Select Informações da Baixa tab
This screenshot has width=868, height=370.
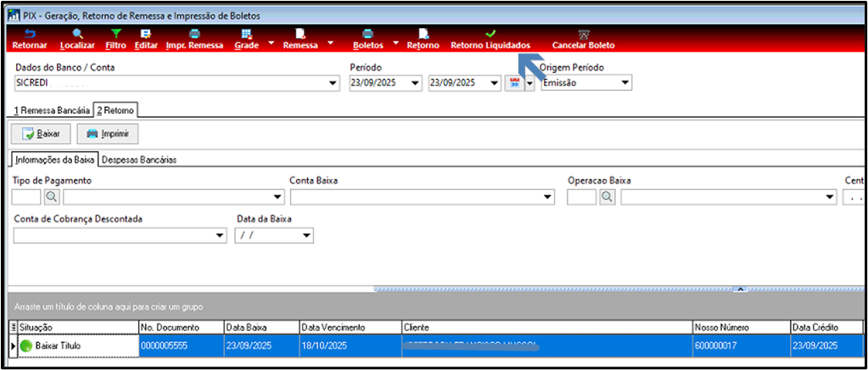point(55,160)
